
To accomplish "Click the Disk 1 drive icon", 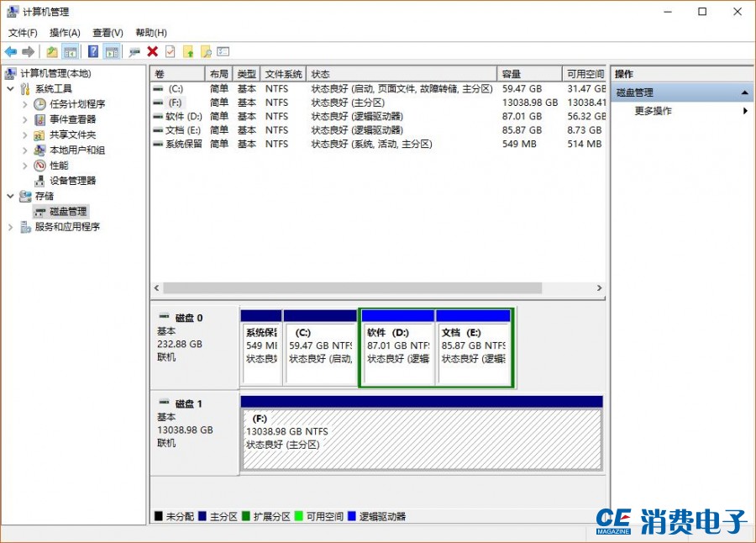I will tap(165, 402).
